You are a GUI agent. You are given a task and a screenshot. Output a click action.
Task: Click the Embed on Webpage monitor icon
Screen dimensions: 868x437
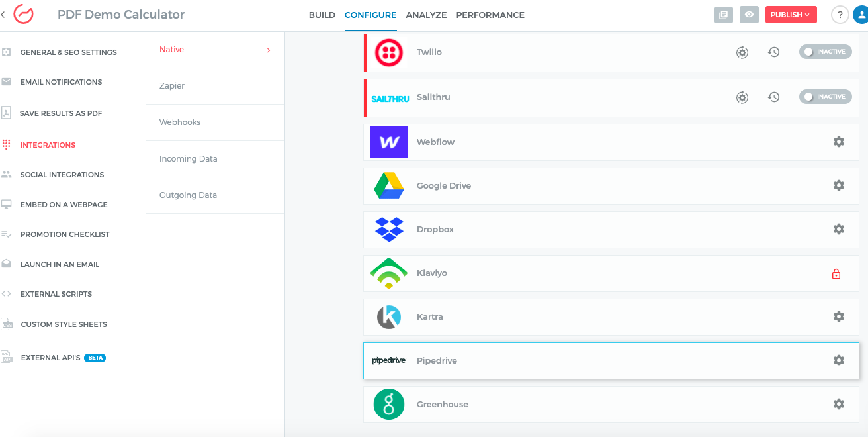[6, 204]
